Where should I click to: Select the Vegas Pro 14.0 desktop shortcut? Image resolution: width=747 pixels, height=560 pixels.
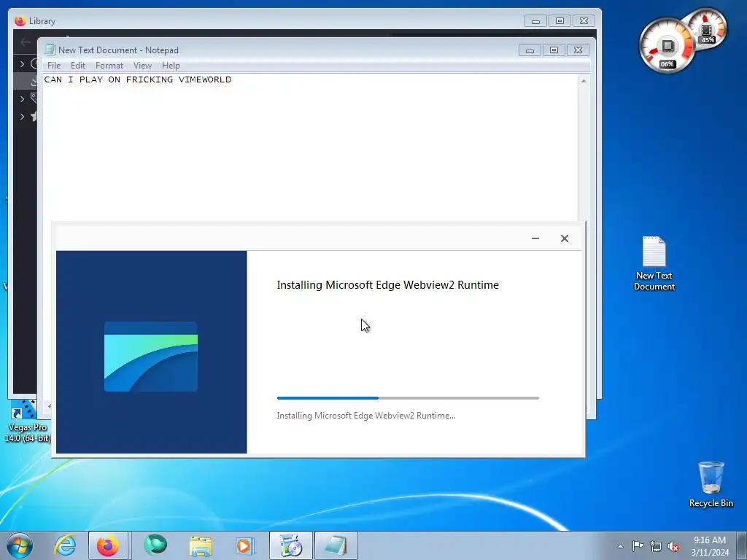tap(26, 422)
